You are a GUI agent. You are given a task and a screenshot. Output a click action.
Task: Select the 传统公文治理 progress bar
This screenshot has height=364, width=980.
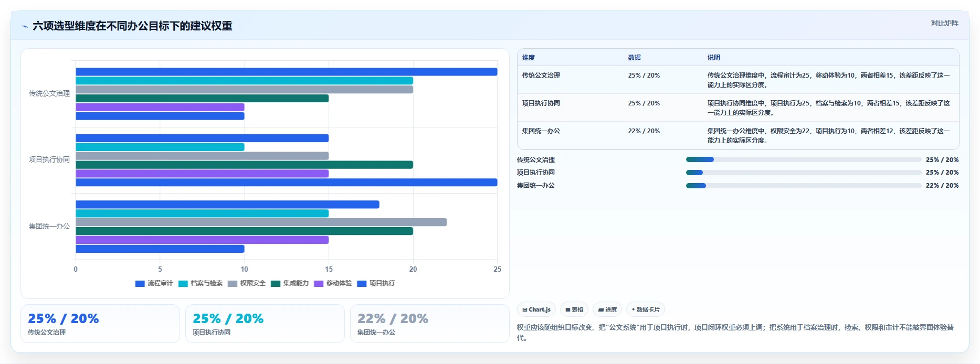pyautogui.click(x=804, y=159)
